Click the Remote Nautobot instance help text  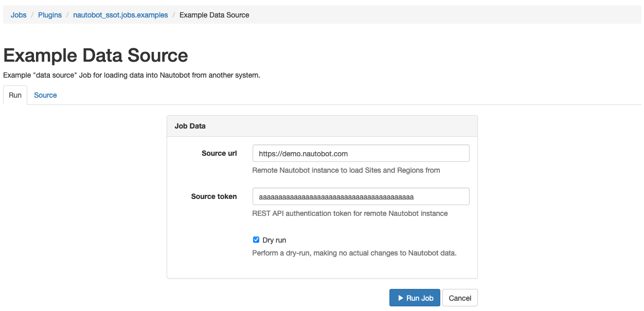[x=346, y=170]
